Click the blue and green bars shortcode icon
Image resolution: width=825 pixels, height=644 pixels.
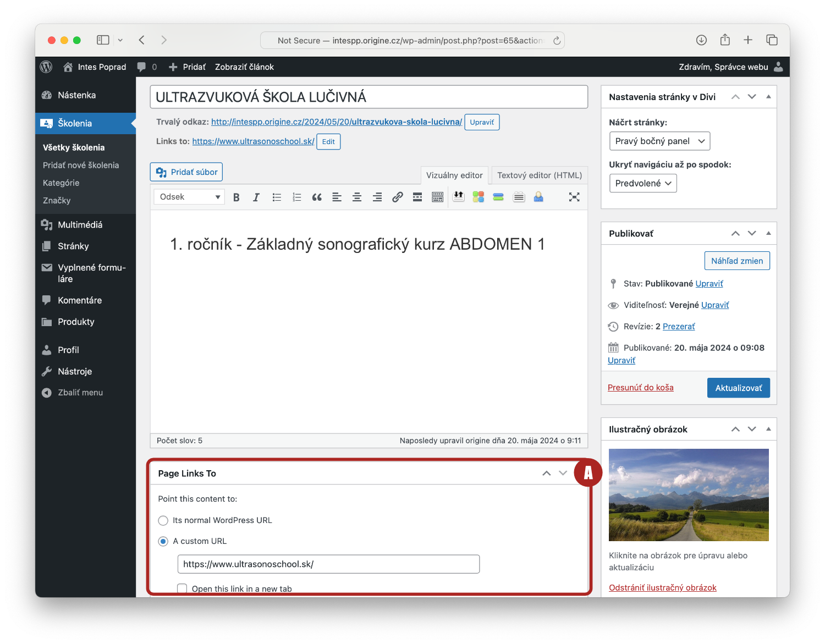tap(498, 197)
